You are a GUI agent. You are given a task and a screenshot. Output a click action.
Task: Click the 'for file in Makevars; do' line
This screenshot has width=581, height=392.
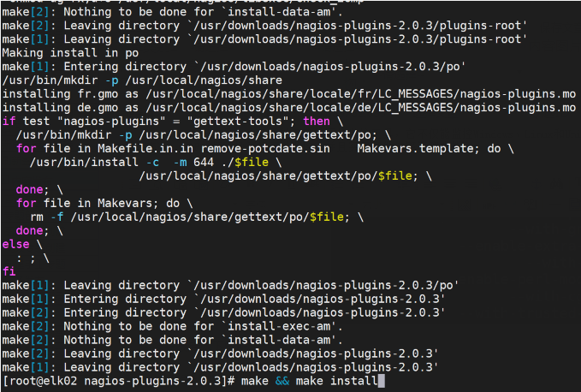[x=104, y=204]
